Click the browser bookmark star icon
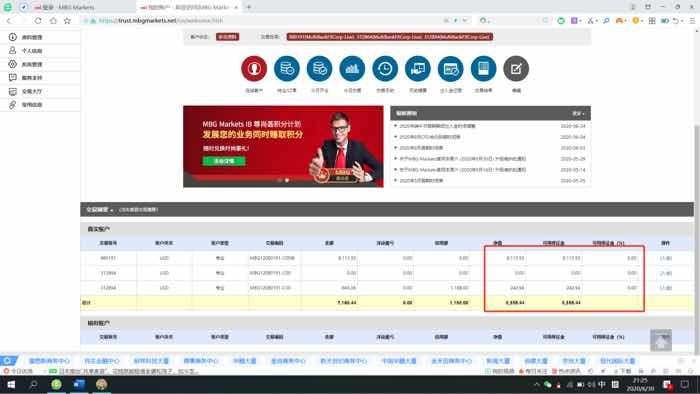 [x=67, y=21]
